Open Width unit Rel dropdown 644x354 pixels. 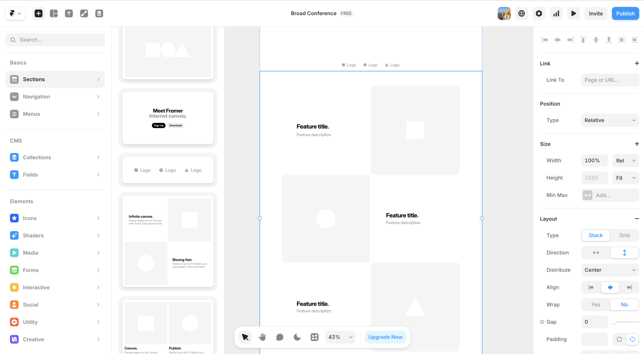[x=626, y=161]
